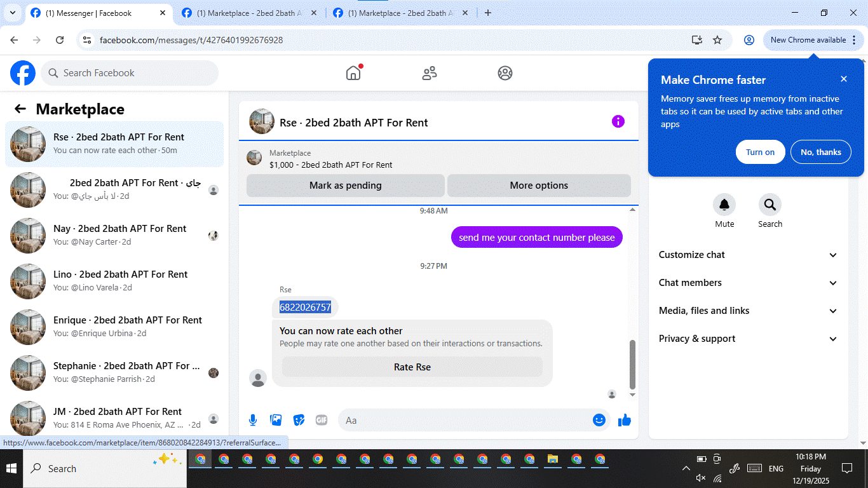
Task: Navigate back in Chrome
Action: (15, 40)
